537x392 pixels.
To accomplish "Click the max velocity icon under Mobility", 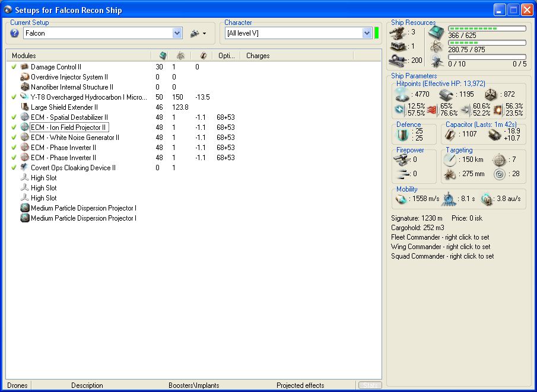I will (402, 199).
